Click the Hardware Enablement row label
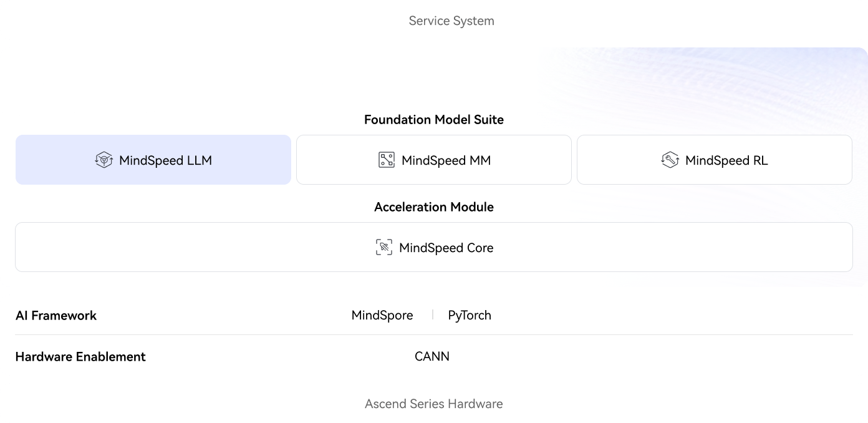 [80, 356]
